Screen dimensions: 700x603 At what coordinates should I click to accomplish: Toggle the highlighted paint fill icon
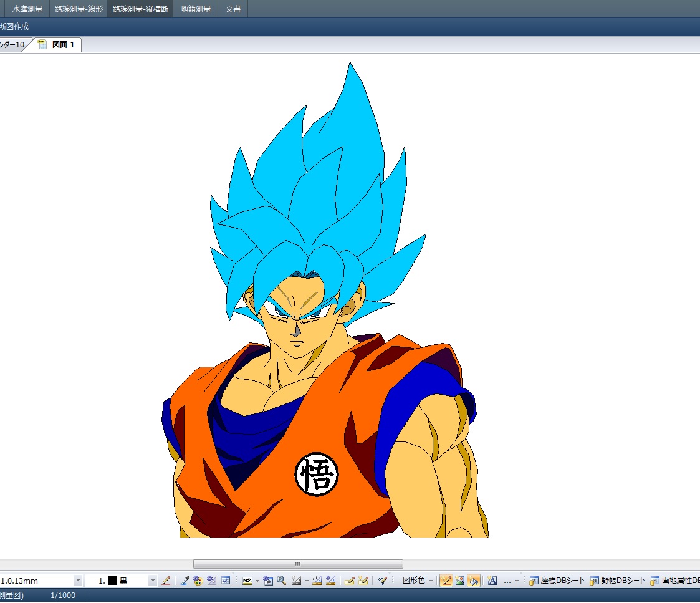coord(474,581)
